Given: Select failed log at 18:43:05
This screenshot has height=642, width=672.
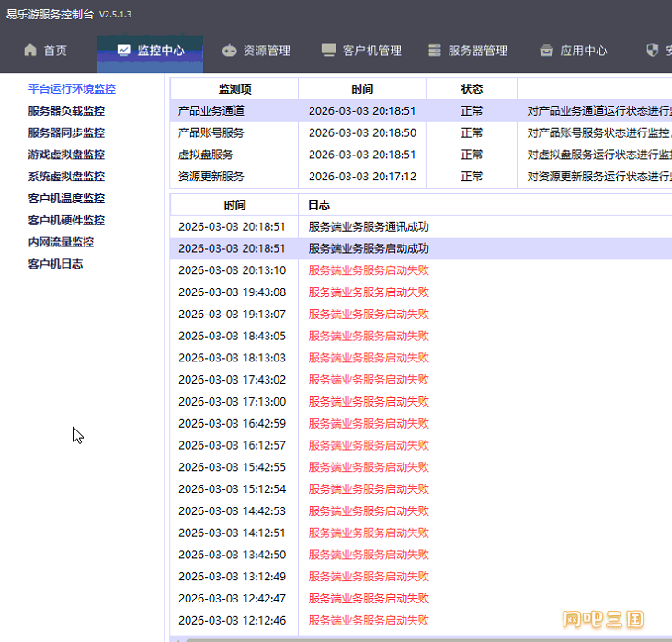Looking at the screenshot, I should (421, 337).
